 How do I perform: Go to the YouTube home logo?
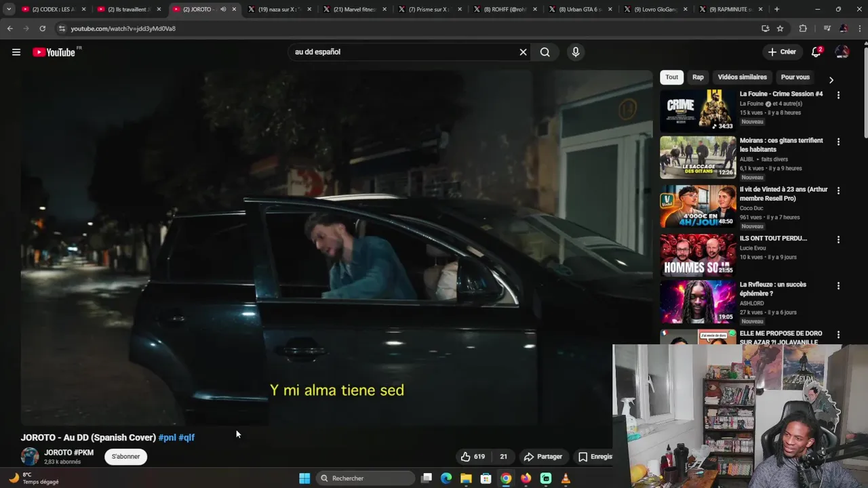[54, 52]
